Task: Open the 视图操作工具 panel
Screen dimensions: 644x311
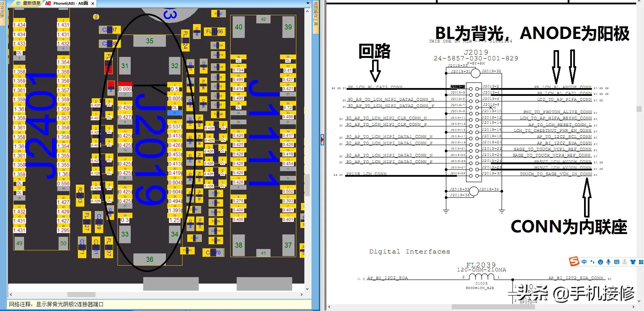Action: coord(316,17)
